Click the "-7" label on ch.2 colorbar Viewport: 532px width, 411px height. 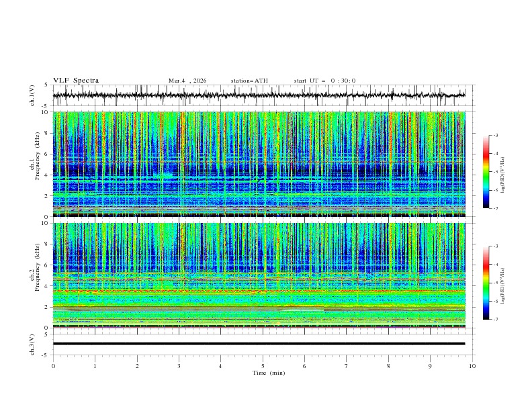(x=496, y=320)
